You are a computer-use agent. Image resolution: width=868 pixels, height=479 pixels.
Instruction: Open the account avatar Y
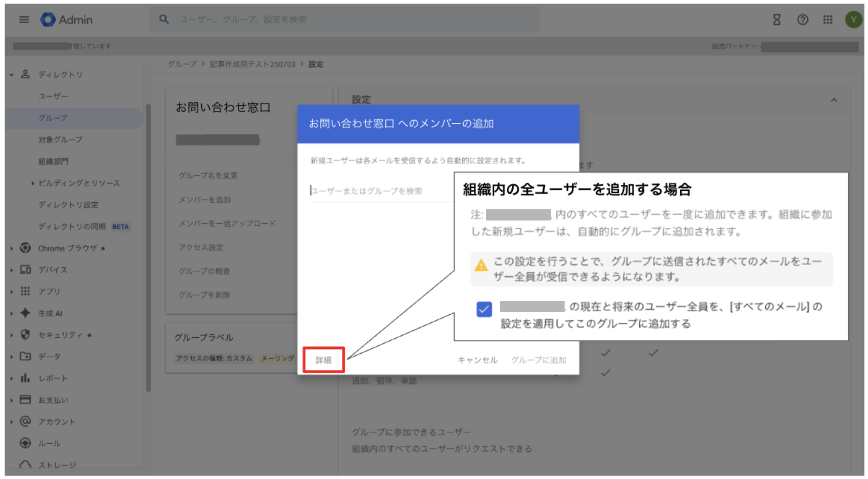pyautogui.click(x=853, y=20)
